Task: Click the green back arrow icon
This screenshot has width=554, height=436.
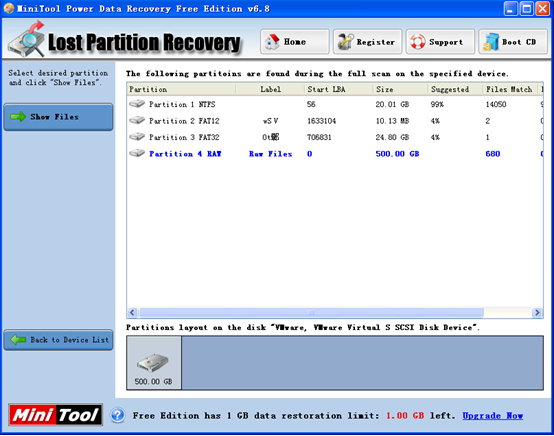Action: click(x=18, y=340)
